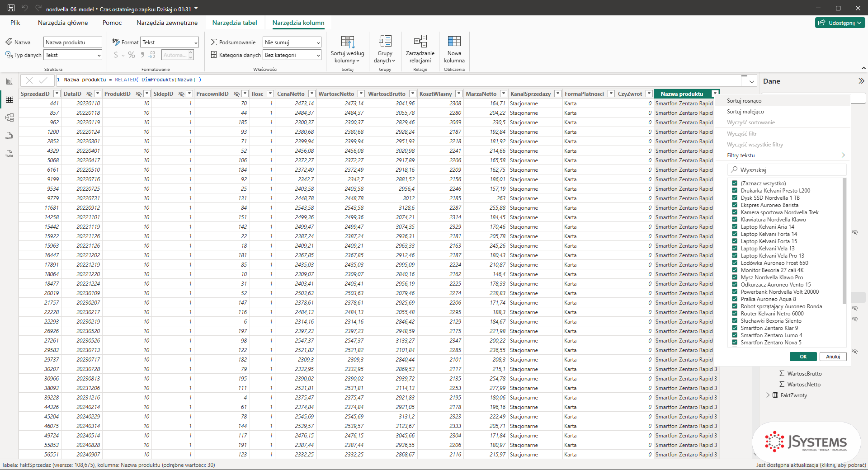Switch to Narzędzia tabel tab
The height and width of the screenshot is (470, 868).
[235, 23]
